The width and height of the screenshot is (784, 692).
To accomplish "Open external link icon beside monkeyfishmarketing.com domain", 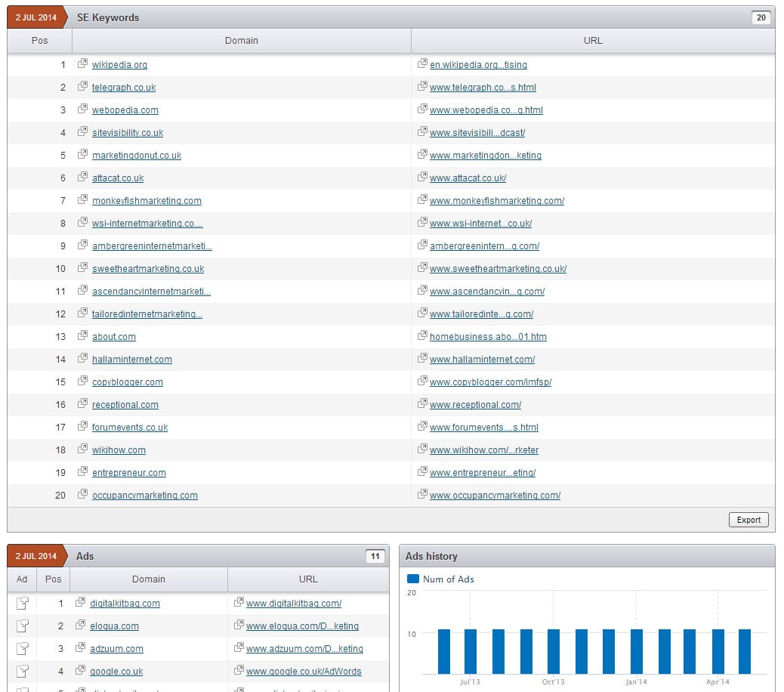I will coord(82,199).
